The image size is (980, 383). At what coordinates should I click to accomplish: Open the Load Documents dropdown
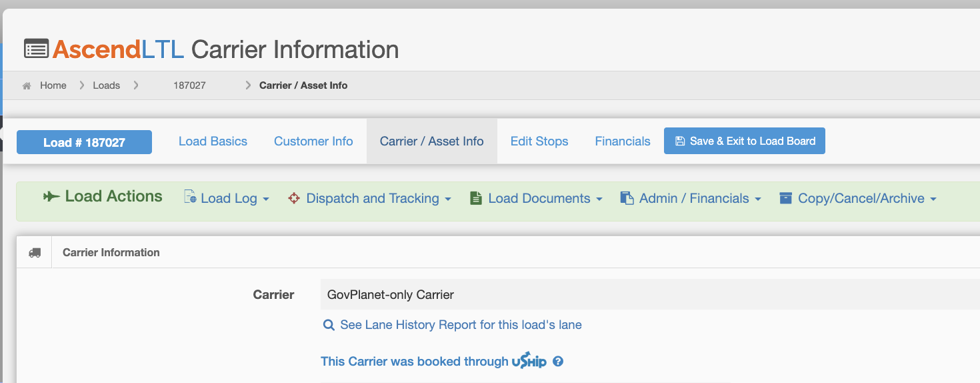pyautogui.click(x=537, y=198)
